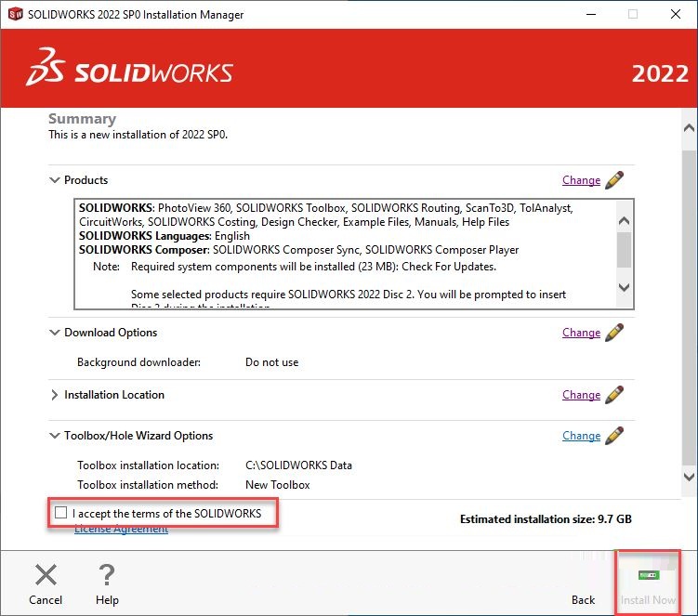Close the Installation Manager window

point(676,14)
